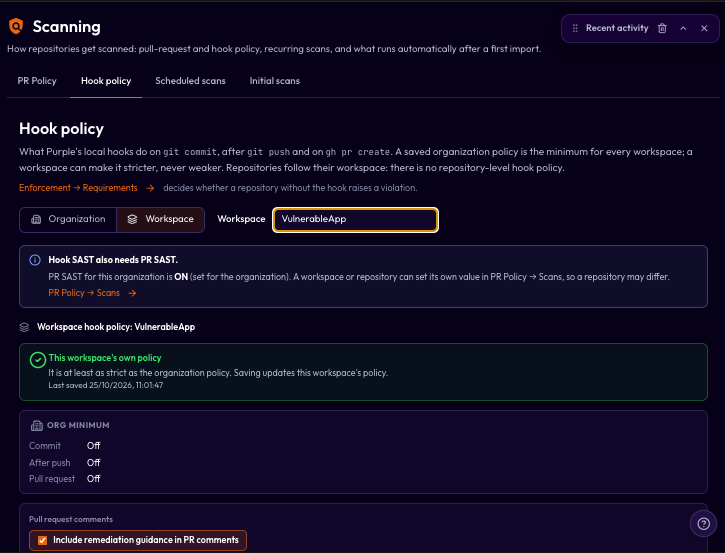Open the help question mark button
This screenshot has height=553, width=725.
click(x=703, y=524)
